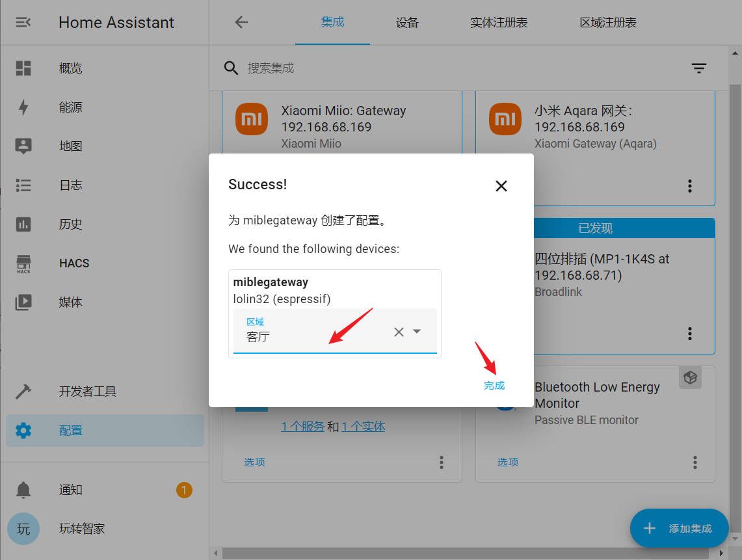The image size is (742, 560).
Task: Click the Xiaomi Miio Gateway logo
Action: point(252,119)
